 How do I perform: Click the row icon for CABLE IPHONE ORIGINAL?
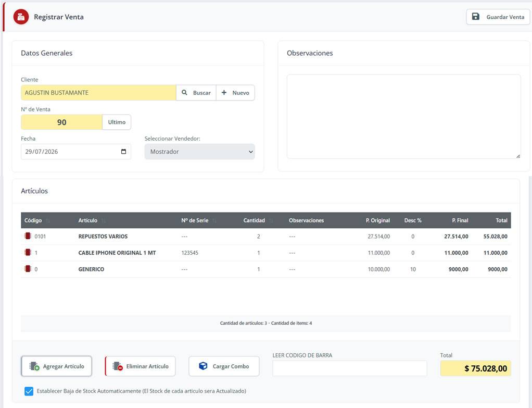28,252
